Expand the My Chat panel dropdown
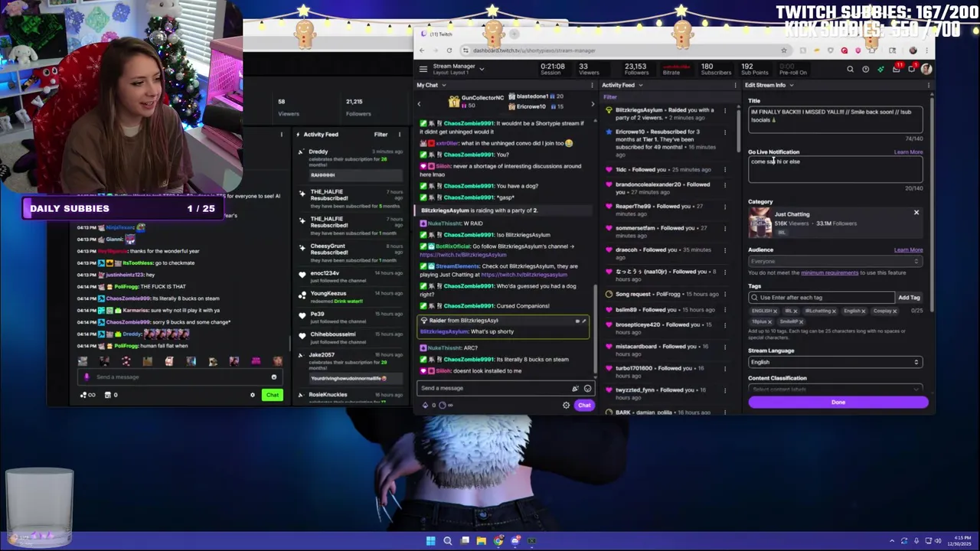The image size is (980, 551). coord(443,85)
